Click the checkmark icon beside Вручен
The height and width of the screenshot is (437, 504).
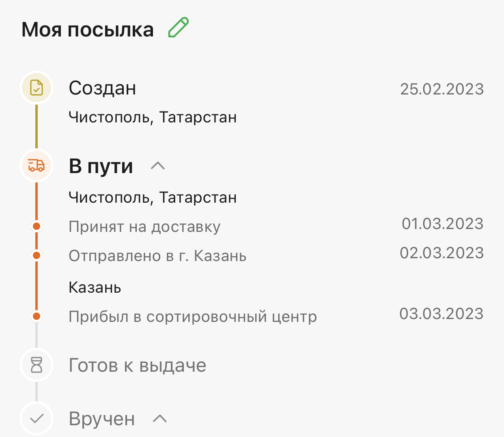(37, 418)
